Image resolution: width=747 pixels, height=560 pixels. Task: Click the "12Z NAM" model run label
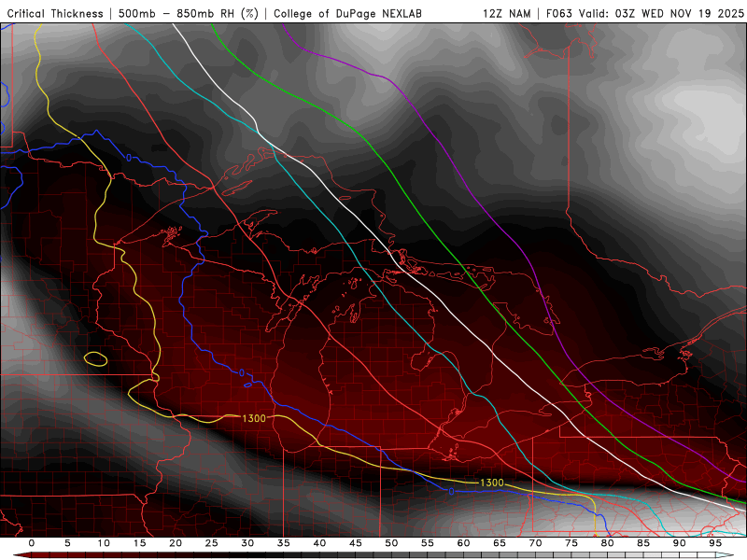(x=506, y=14)
